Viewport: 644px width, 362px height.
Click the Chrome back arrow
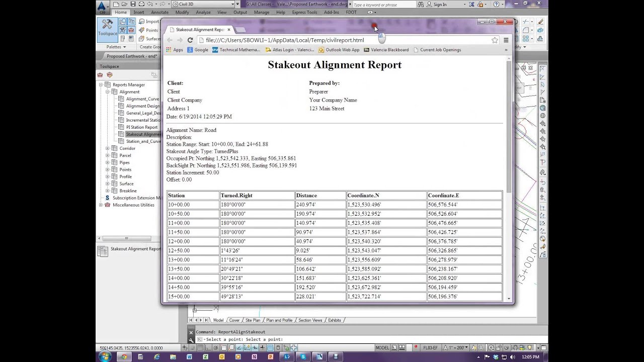(x=170, y=40)
